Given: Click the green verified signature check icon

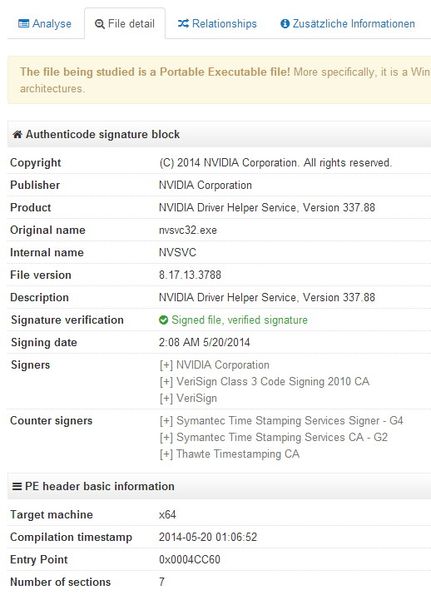Looking at the screenshot, I should pyautogui.click(x=163, y=320).
